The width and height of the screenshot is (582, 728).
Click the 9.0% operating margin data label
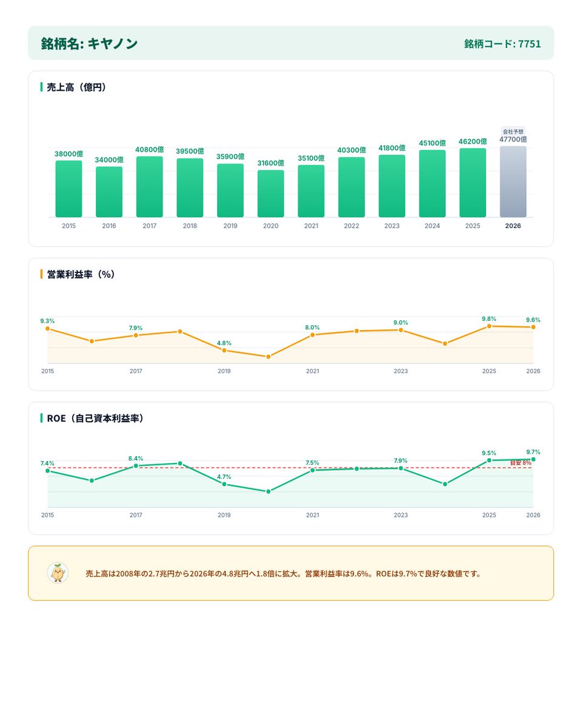(401, 323)
